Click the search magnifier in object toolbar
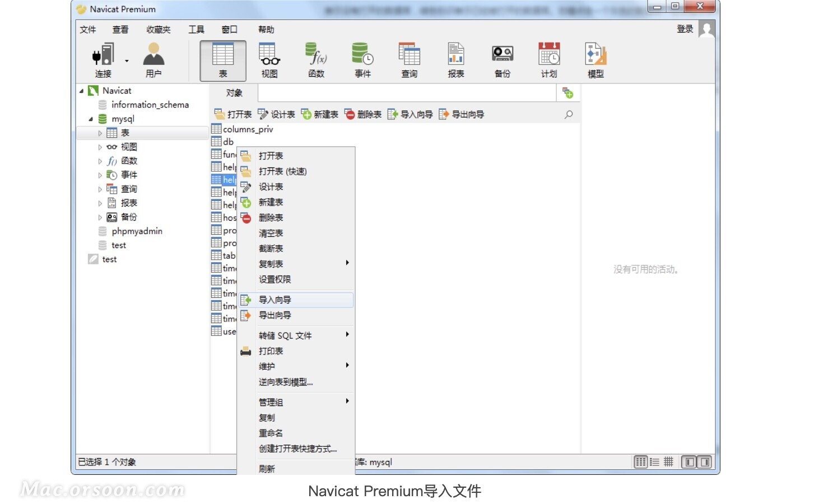The width and height of the screenshot is (828, 504). pos(569,114)
